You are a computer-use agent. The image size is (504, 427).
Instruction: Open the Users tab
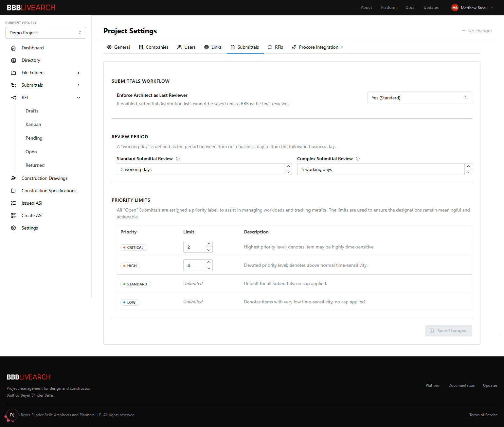pos(186,47)
